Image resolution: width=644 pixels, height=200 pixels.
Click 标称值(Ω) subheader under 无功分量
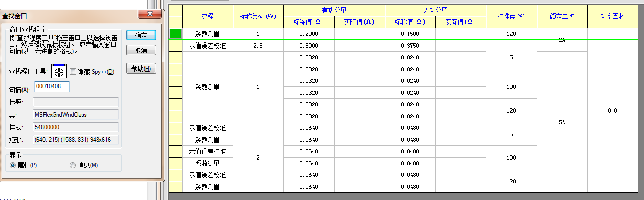click(x=410, y=22)
